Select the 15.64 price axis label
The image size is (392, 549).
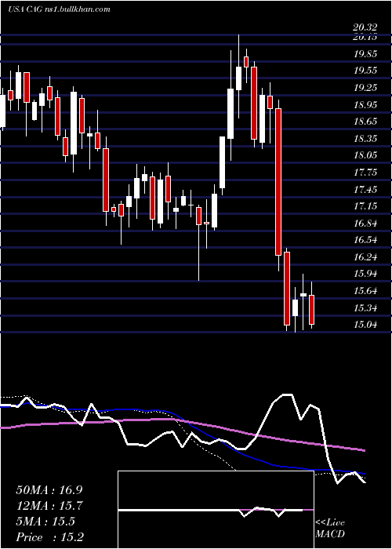click(365, 291)
